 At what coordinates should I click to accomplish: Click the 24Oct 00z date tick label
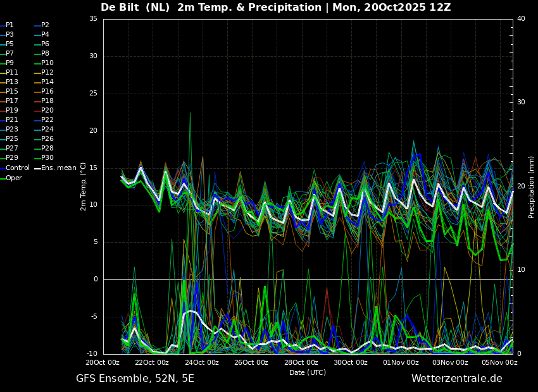coord(202,362)
